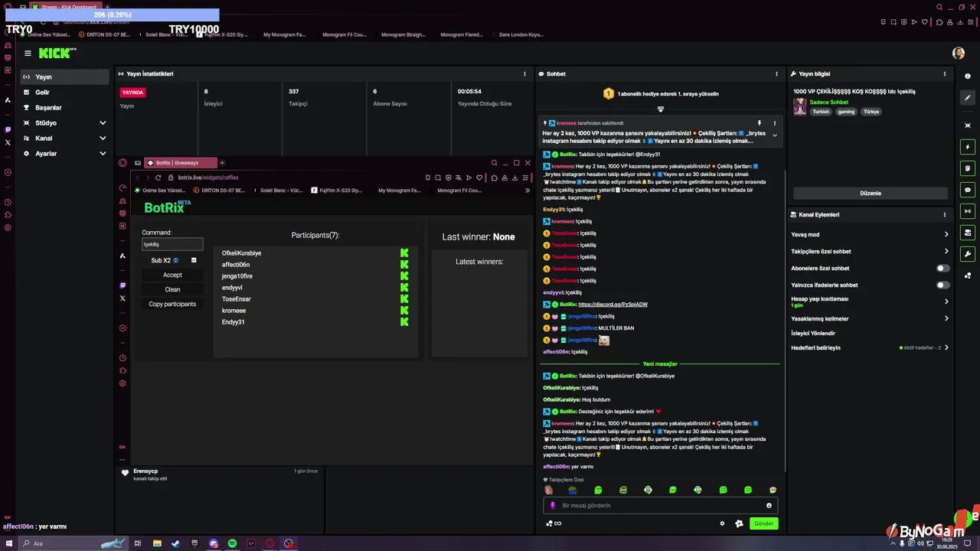Click the broadcast signal icon in right sidebar
The height and width of the screenshot is (551, 980).
(x=968, y=211)
